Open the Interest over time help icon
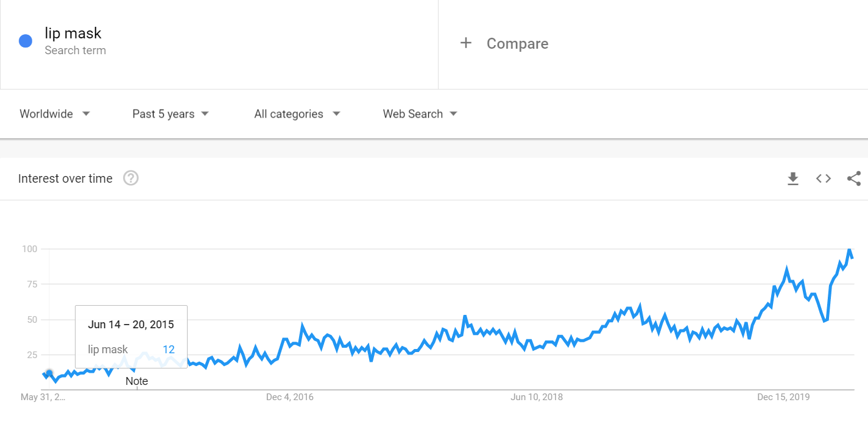The height and width of the screenshot is (444, 868). click(x=131, y=178)
